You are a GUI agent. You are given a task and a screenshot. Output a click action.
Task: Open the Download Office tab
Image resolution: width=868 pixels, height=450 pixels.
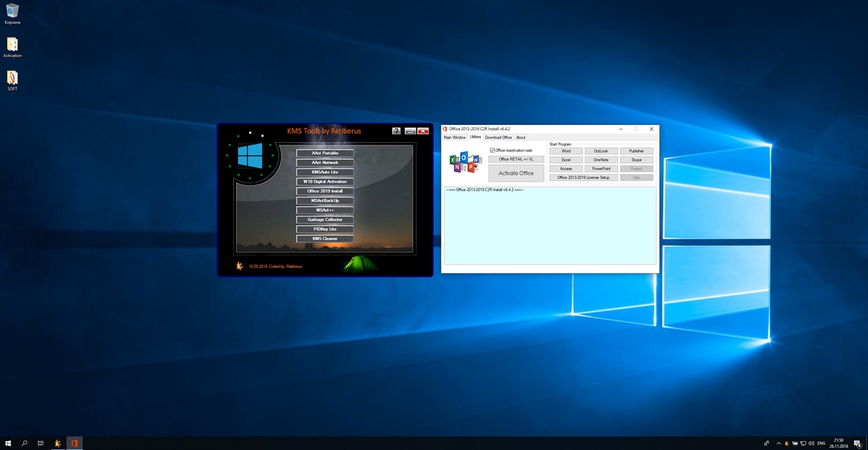498,137
